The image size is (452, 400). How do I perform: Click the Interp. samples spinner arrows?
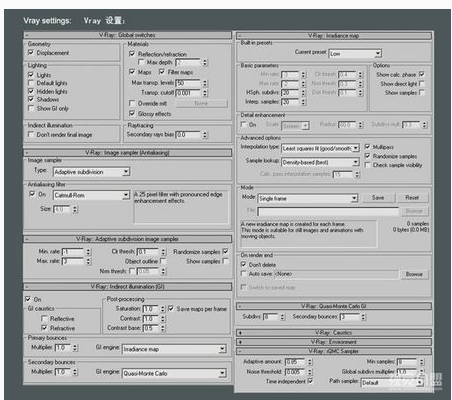click(x=303, y=102)
